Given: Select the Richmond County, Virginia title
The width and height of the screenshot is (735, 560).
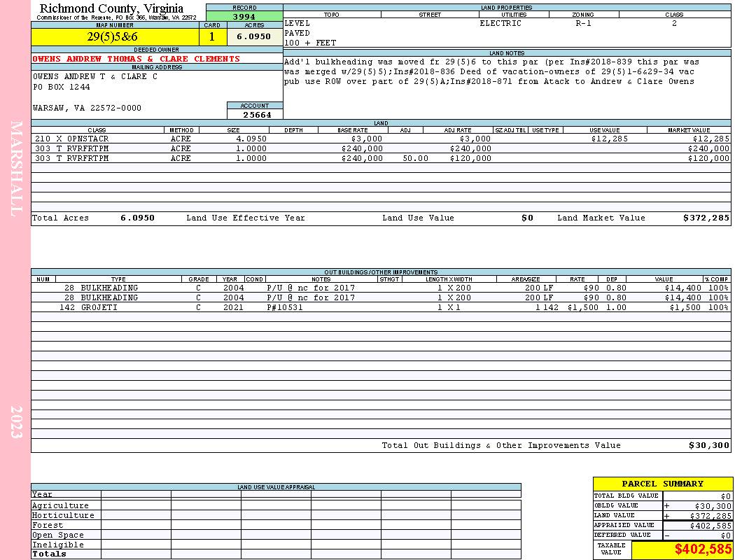Looking at the screenshot, I should tap(111, 8).
